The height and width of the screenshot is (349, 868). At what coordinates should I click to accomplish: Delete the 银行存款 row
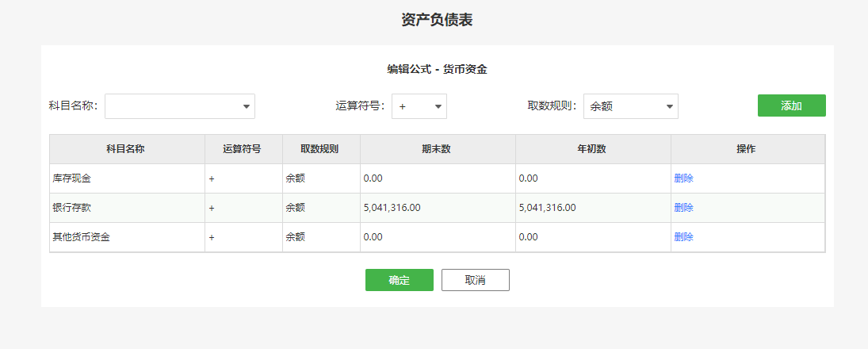pyautogui.click(x=683, y=208)
